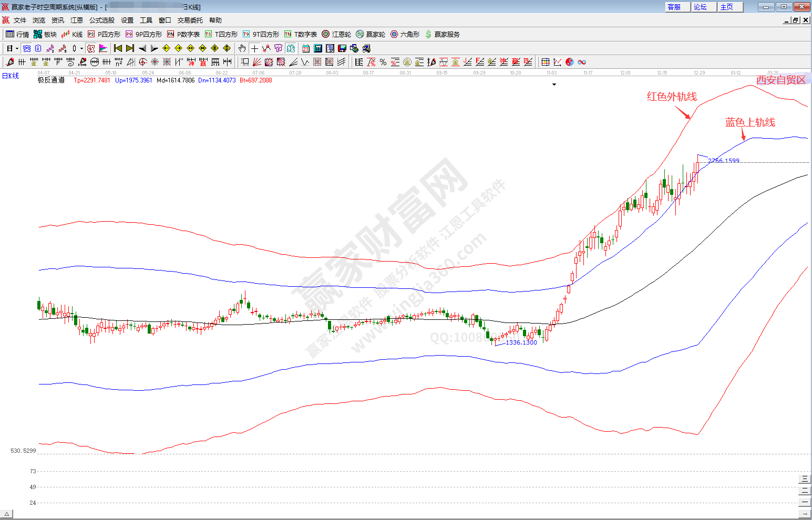Image resolution: width=812 pixels, height=520 pixels.
Task: Expand the candlestick style dropdown arrow
Action: coord(81,48)
